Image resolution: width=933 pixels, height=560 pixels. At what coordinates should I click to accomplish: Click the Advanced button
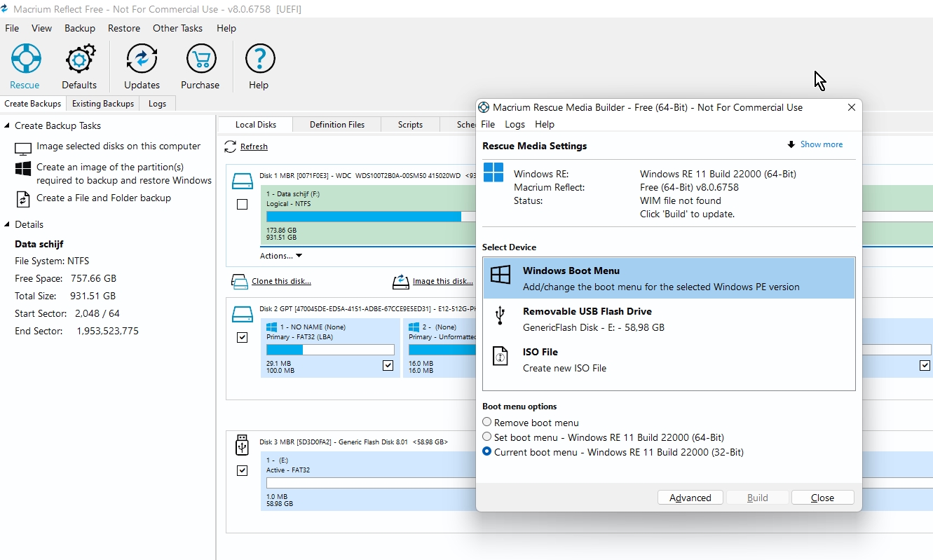(x=690, y=498)
